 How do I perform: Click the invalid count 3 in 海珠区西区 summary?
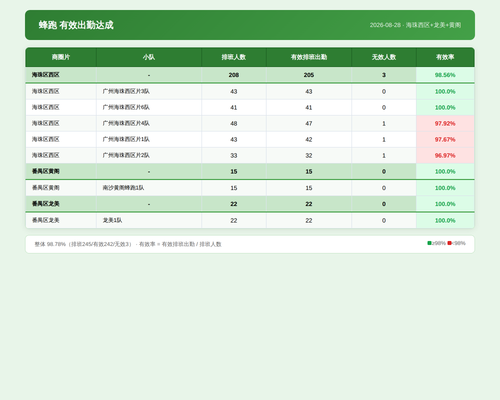point(384,75)
